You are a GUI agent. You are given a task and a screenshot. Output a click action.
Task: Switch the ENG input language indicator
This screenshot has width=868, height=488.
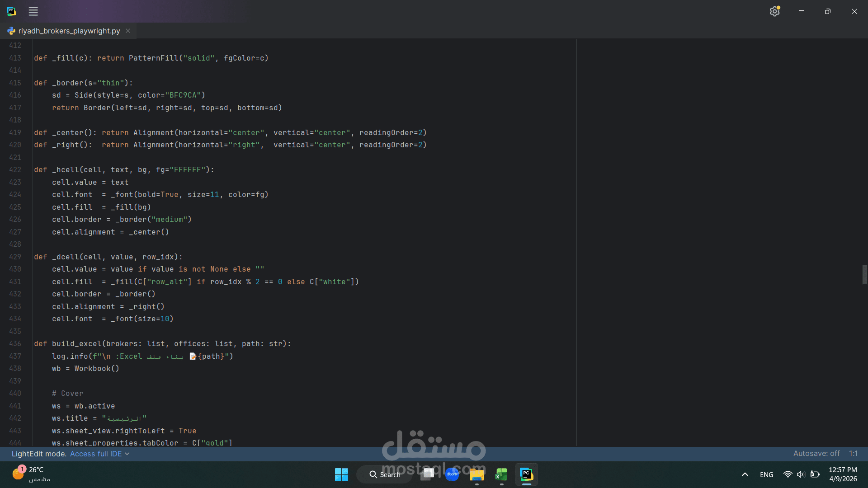pyautogui.click(x=766, y=474)
